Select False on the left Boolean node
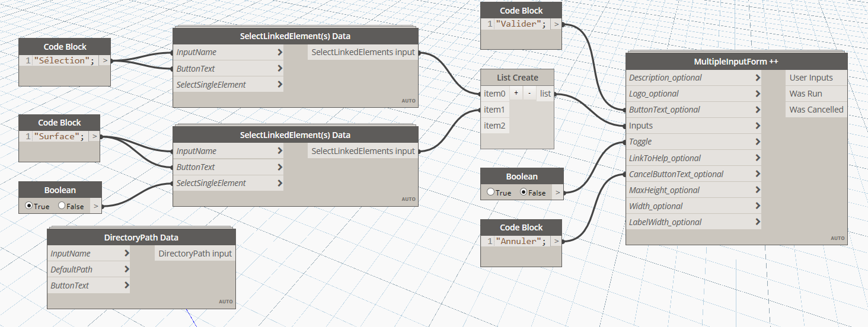 click(x=62, y=206)
